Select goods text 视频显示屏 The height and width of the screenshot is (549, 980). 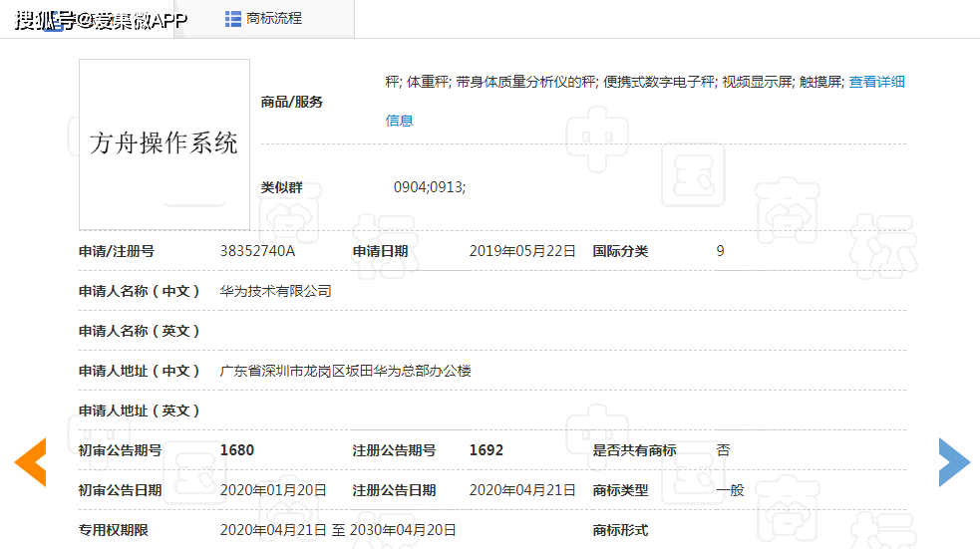(x=757, y=82)
